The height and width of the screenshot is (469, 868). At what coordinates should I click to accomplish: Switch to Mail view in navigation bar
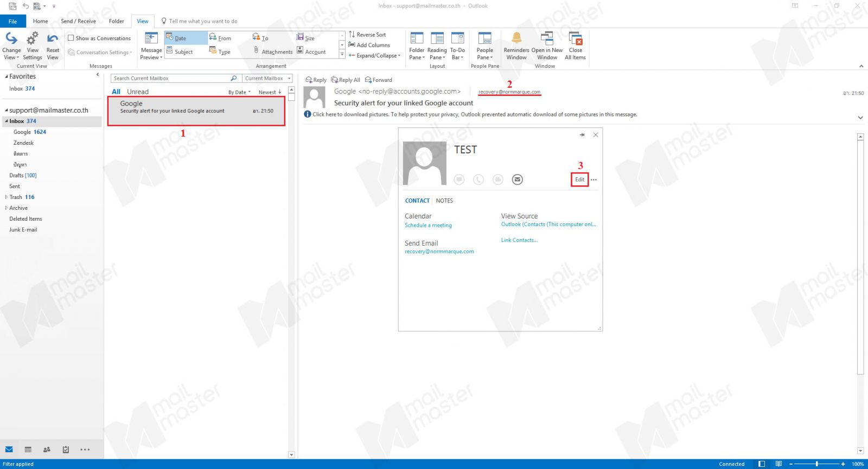9,449
